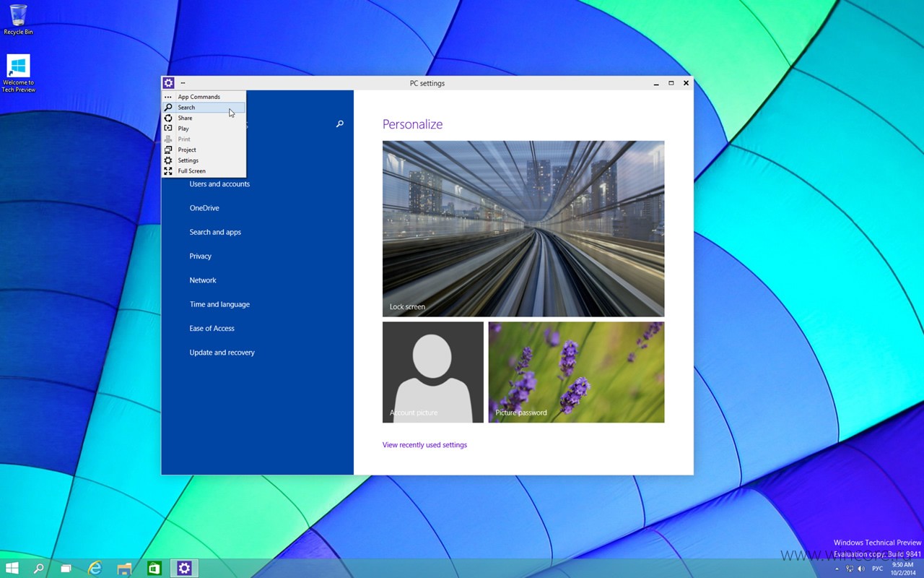Click the PC settings taskbar button
Image resolution: width=924 pixels, height=578 pixels.
click(184, 569)
